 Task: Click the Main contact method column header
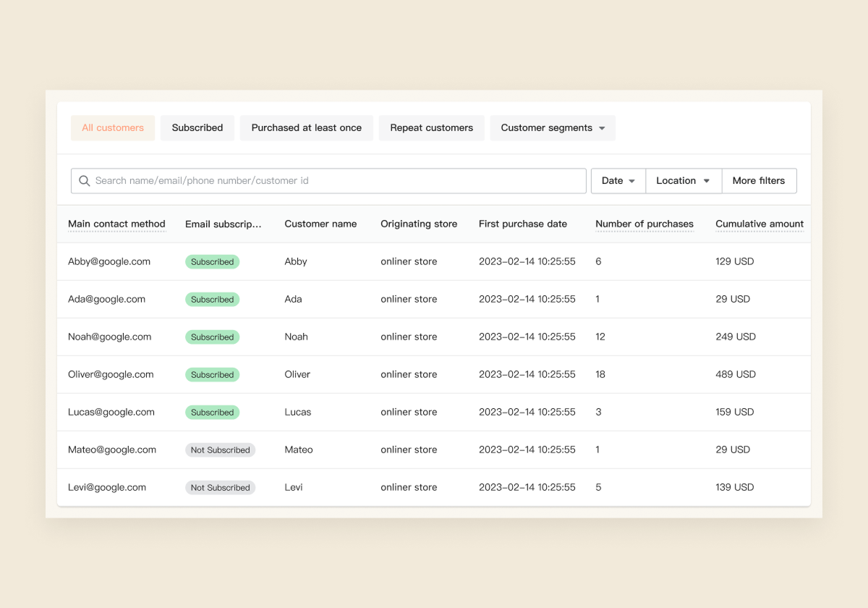(116, 224)
